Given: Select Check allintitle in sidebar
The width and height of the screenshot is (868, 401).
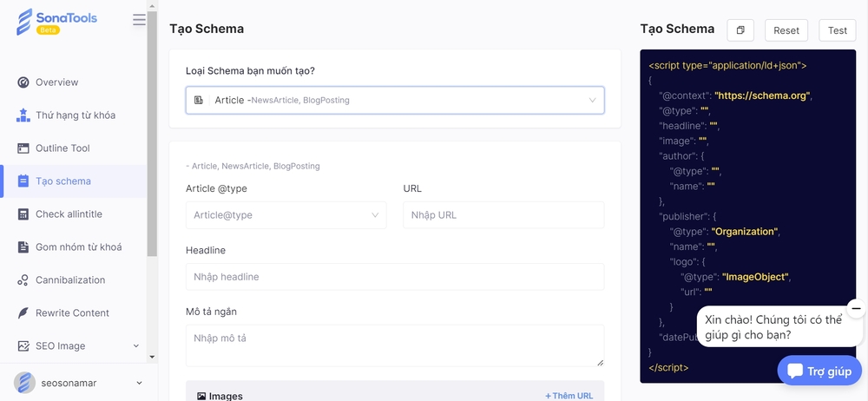Looking at the screenshot, I should tap(69, 214).
